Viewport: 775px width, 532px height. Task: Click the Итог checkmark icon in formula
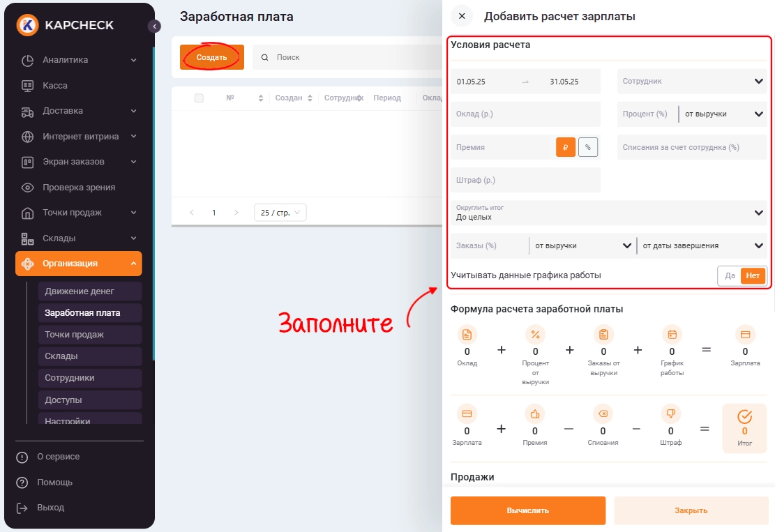(x=744, y=417)
